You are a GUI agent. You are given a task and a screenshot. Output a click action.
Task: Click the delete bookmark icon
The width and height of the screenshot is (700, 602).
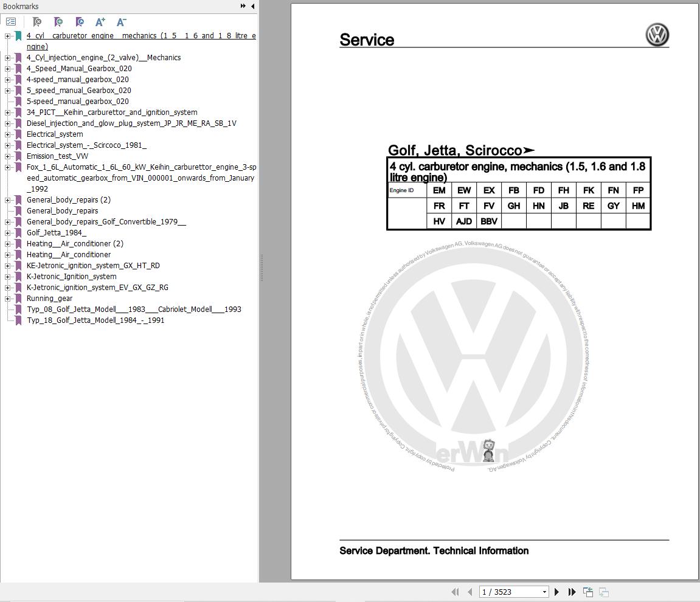point(37,22)
